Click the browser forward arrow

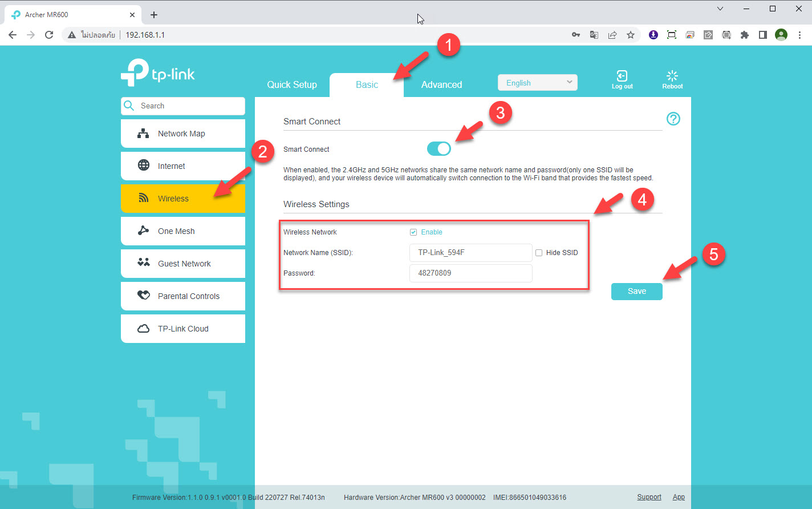click(x=31, y=35)
